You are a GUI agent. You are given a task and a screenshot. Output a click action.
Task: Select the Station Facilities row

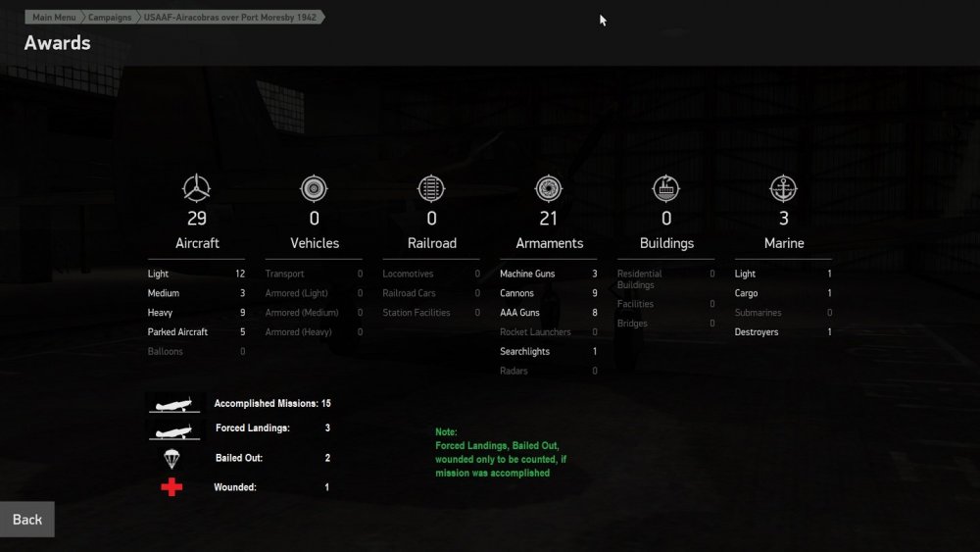(x=431, y=313)
